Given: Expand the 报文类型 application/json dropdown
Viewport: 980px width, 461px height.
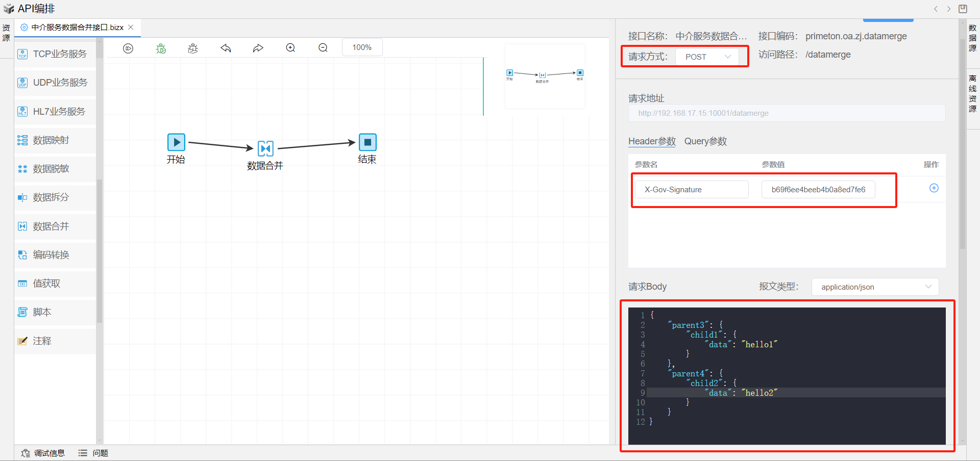Looking at the screenshot, I should 875,287.
